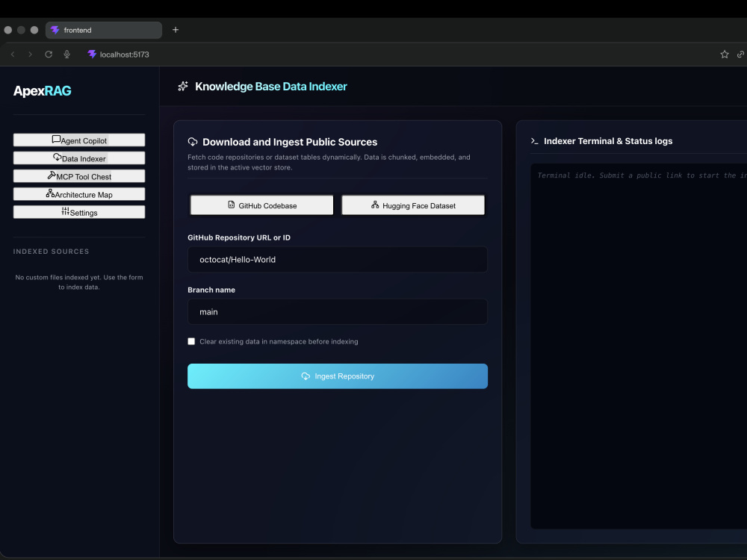Switch to the Hugging Face Dataset tab
The height and width of the screenshot is (560, 747).
413,205
